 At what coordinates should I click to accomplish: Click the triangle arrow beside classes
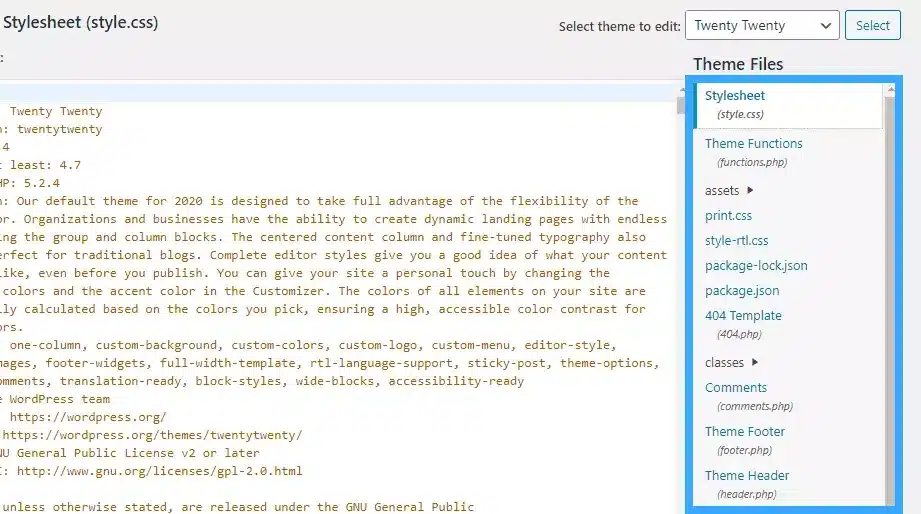755,362
